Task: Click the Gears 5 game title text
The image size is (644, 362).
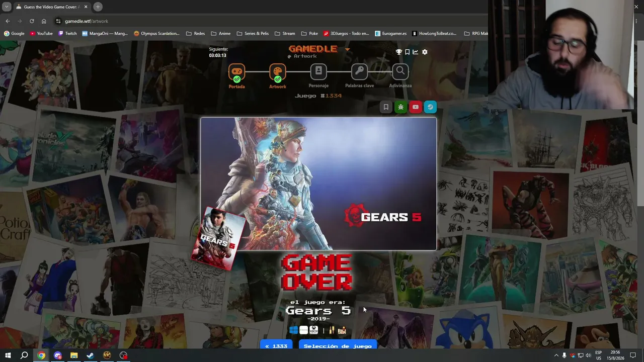Action: click(318, 310)
